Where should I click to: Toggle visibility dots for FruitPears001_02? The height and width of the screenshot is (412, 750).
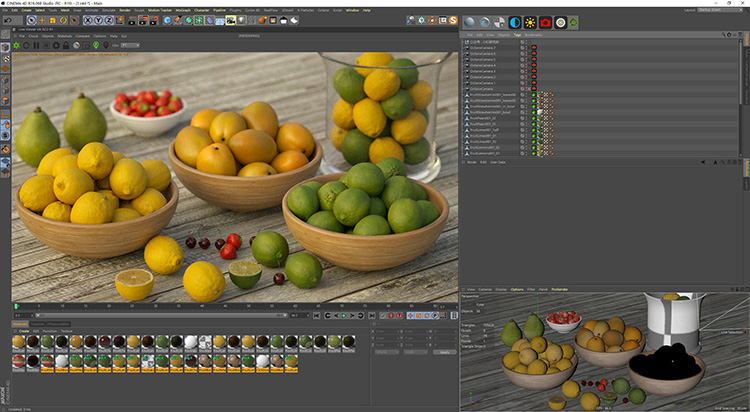click(x=526, y=118)
